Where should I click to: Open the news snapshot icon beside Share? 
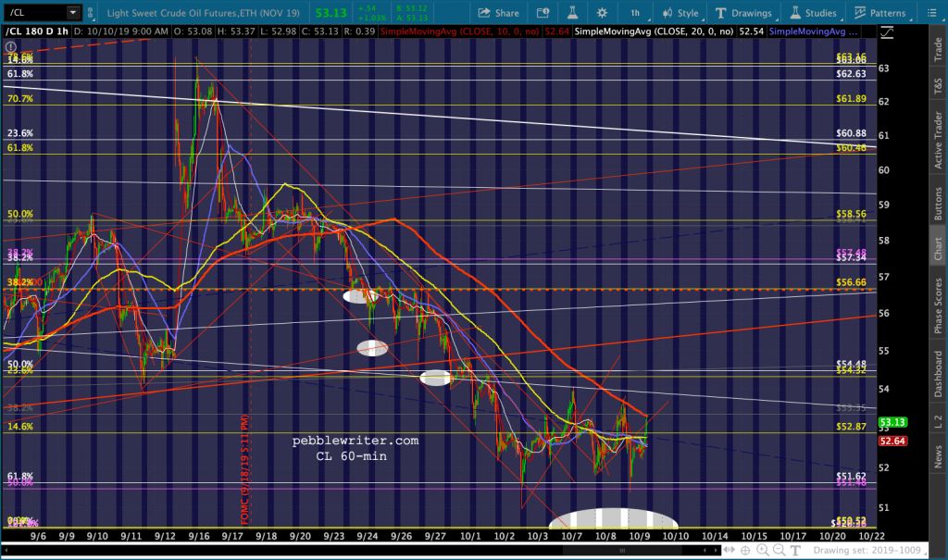[543, 13]
